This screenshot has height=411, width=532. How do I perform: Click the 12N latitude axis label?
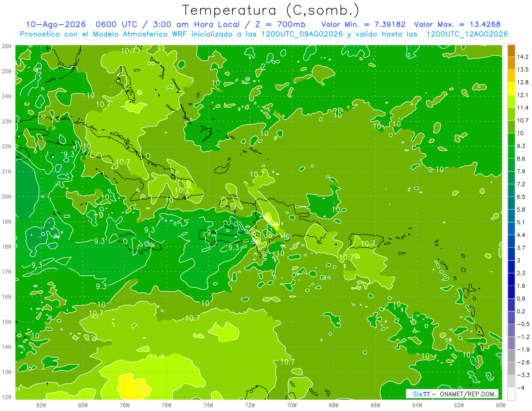coord(6,396)
